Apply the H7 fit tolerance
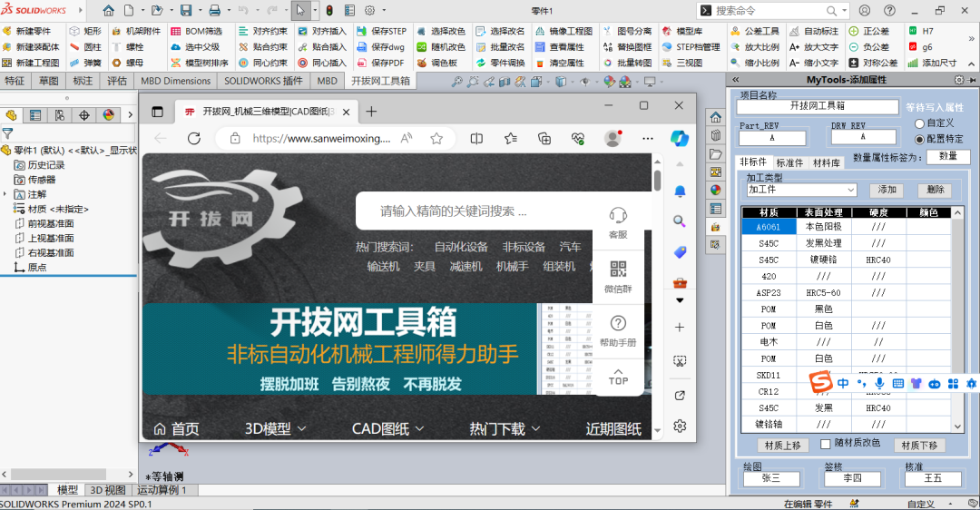 (921, 31)
